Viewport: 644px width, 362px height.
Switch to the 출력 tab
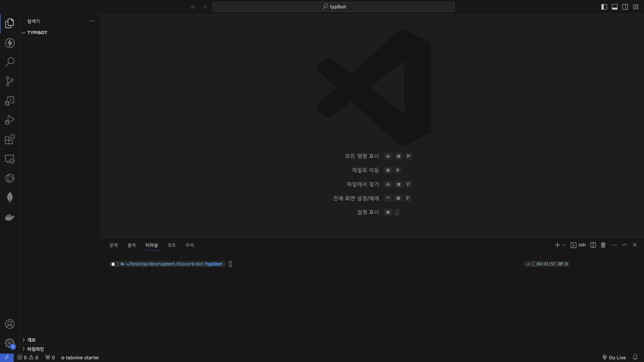(131, 245)
